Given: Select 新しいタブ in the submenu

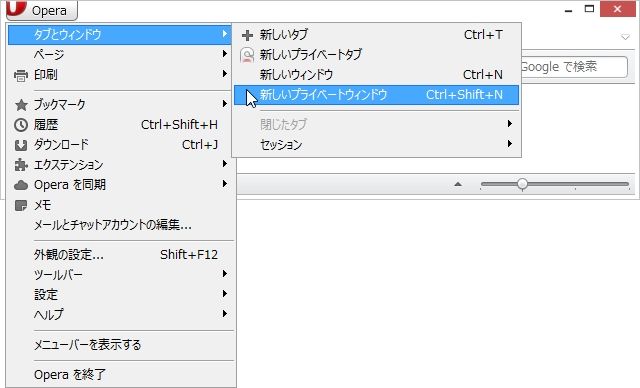Looking at the screenshot, I should (376, 35).
